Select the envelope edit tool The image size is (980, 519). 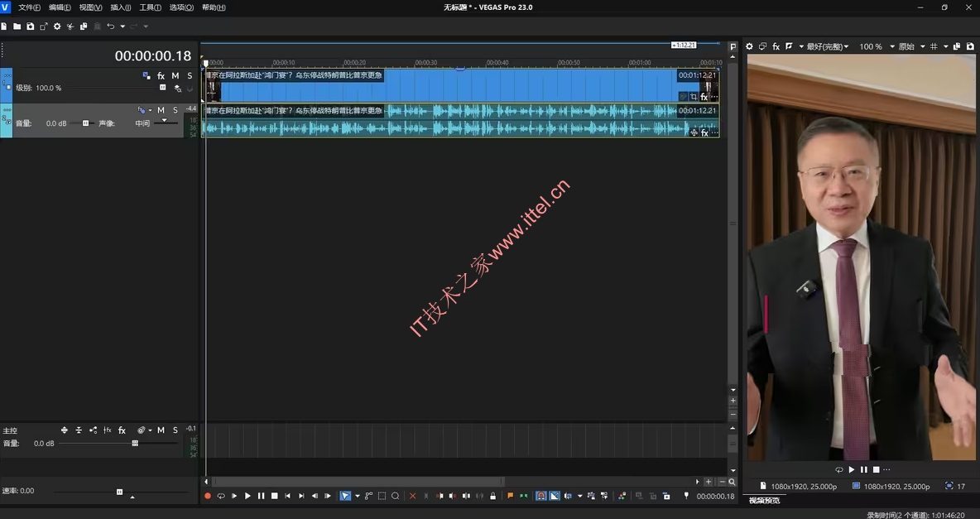click(x=369, y=496)
